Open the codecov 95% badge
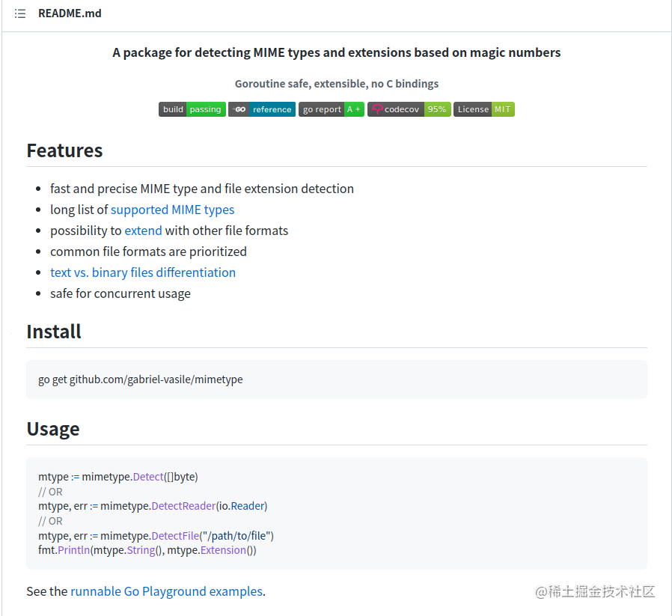Image resolution: width=672 pixels, height=616 pixels. 409,109
